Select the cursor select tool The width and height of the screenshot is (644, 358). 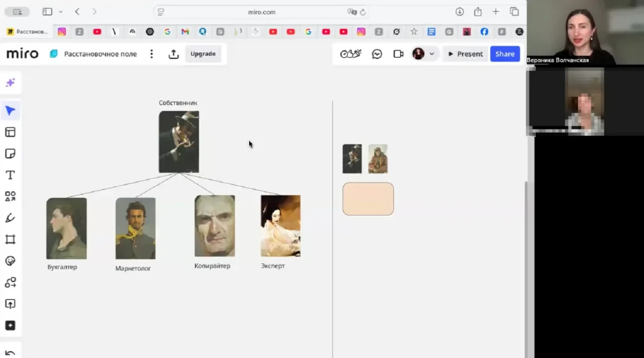click(10, 111)
